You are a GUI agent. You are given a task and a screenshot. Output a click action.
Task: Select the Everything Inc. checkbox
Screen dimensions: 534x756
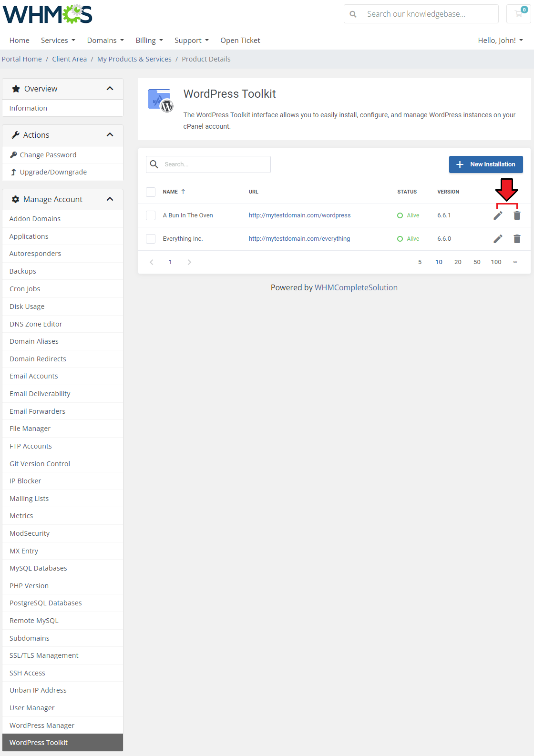[x=151, y=239]
